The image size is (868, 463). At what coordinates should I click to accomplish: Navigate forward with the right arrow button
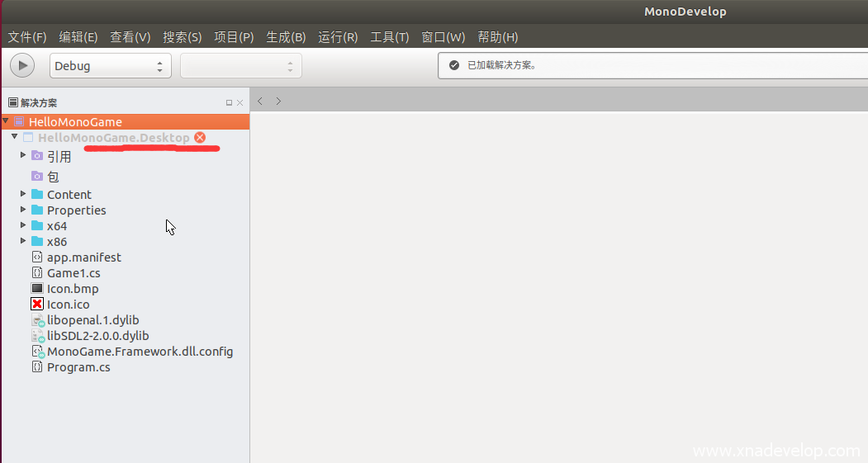278,102
